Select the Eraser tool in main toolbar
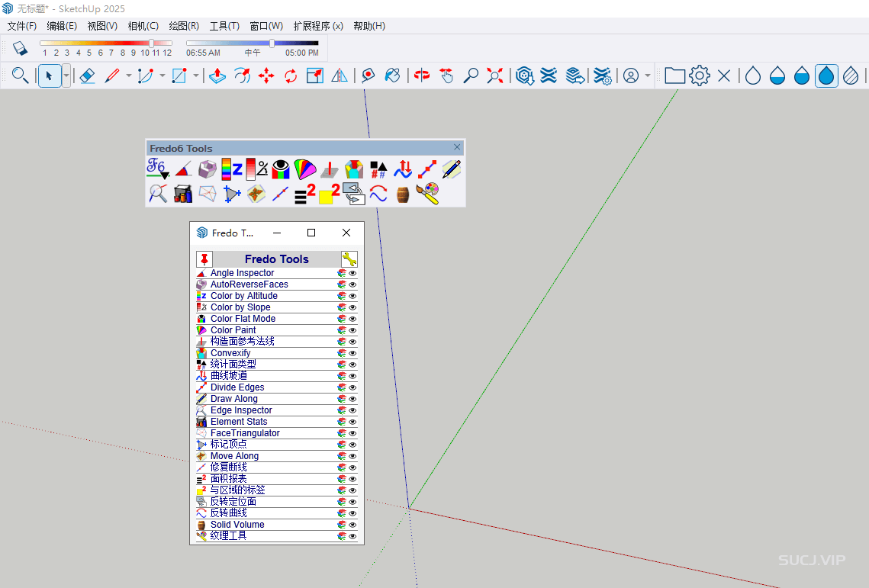The width and height of the screenshot is (869, 588). pyautogui.click(x=87, y=76)
